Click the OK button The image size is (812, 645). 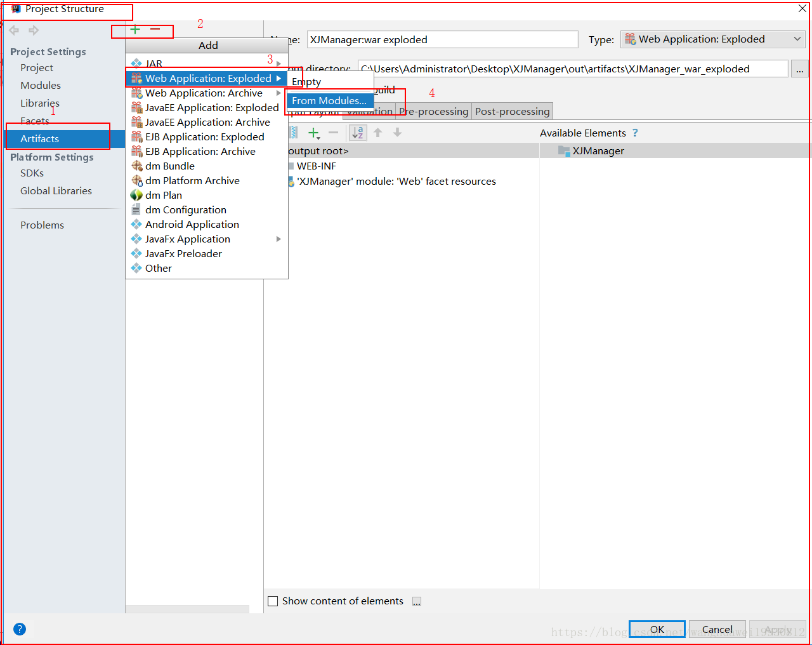coord(657,629)
